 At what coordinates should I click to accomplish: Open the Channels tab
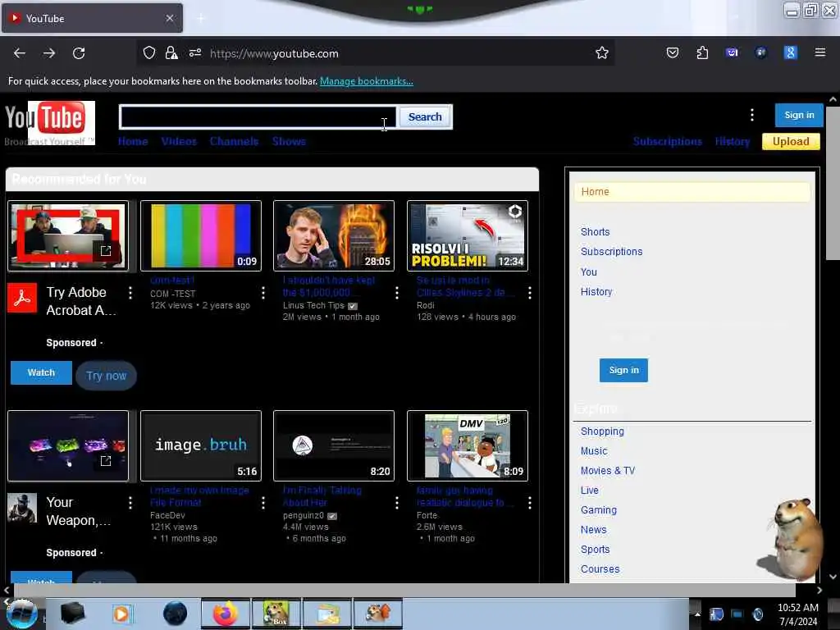234,141
